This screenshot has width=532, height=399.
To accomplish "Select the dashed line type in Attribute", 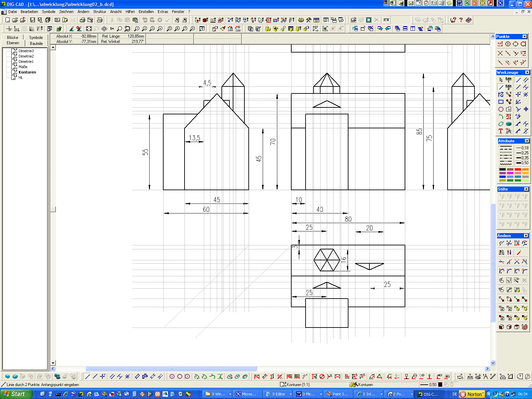I will click(x=506, y=149).
